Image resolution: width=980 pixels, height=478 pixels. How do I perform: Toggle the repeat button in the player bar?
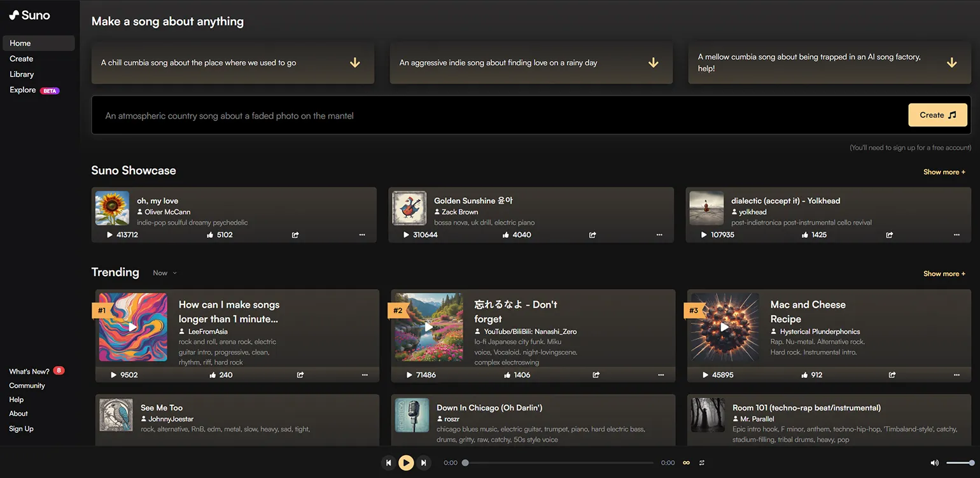point(702,463)
